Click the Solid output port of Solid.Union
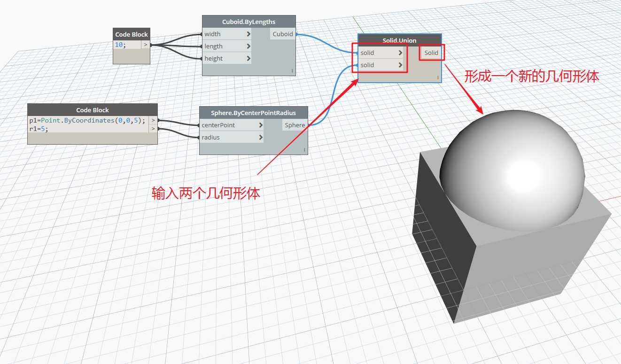The height and width of the screenshot is (364, 621). coord(431,53)
